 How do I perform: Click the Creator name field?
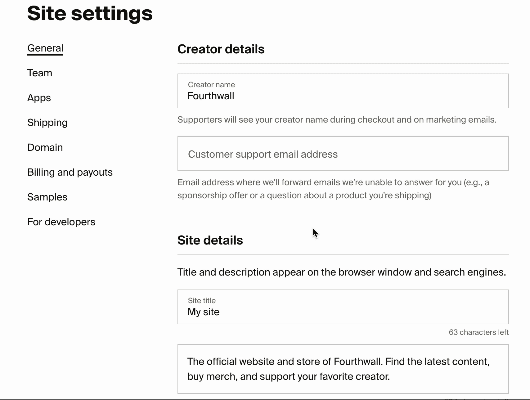click(343, 91)
